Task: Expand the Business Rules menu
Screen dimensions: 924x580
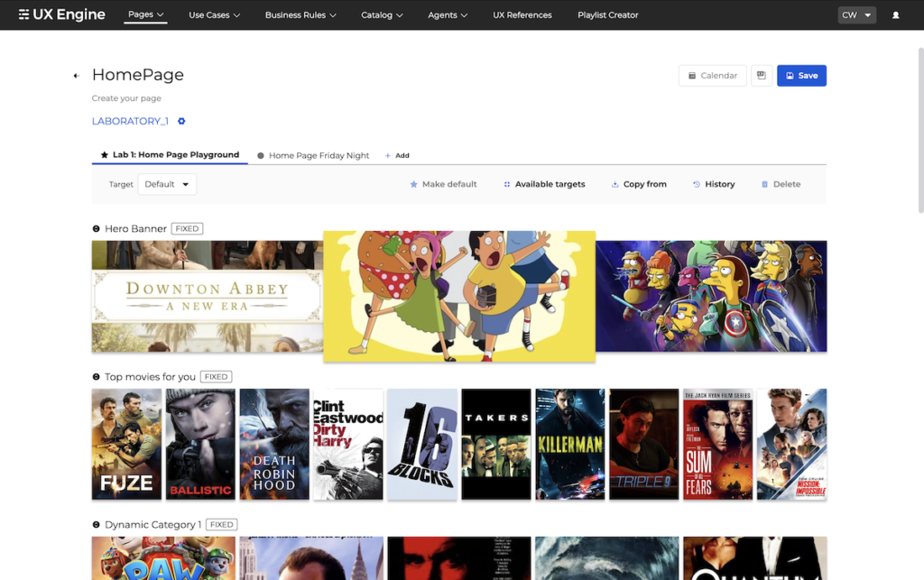Action: point(300,15)
